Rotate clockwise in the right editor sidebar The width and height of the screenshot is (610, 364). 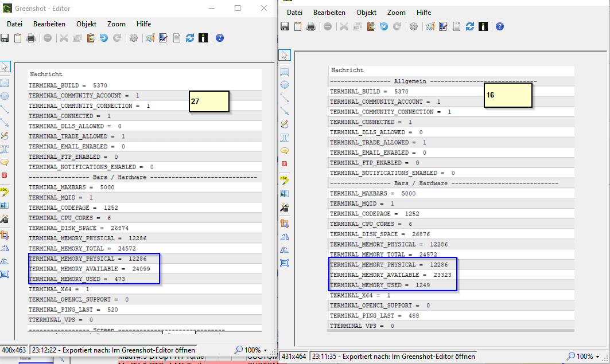285,250
